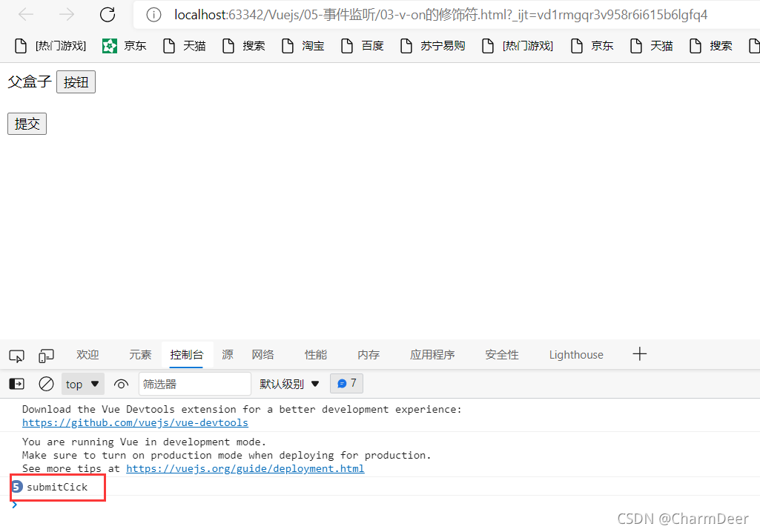Screen dimensions: 760x532
Task: Create live expression eye icon
Action: pos(121,385)
